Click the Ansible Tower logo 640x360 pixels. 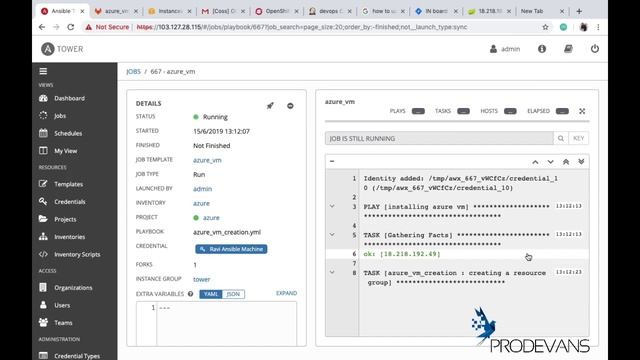pos(62,49)
